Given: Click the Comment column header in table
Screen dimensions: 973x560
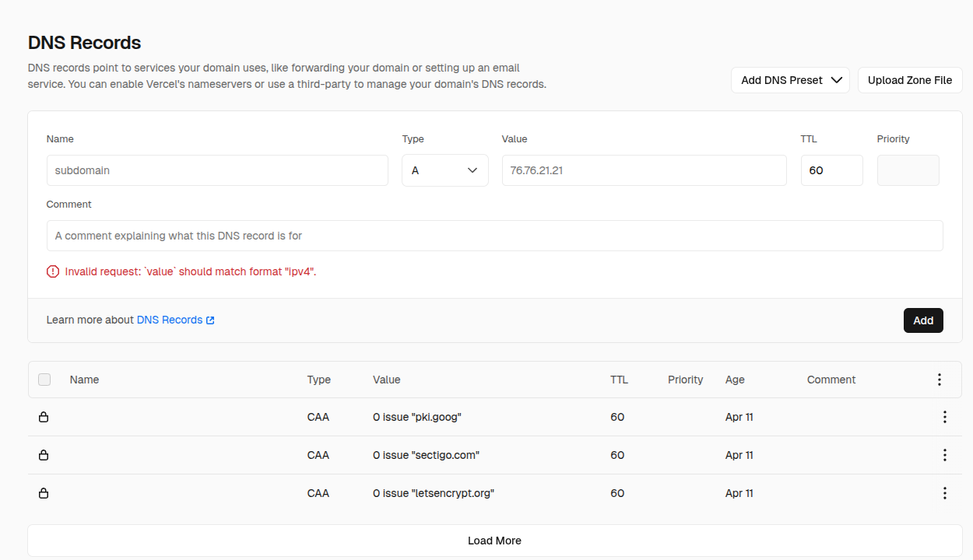Looking at the screenshot, I should click(x=831, y=380).
